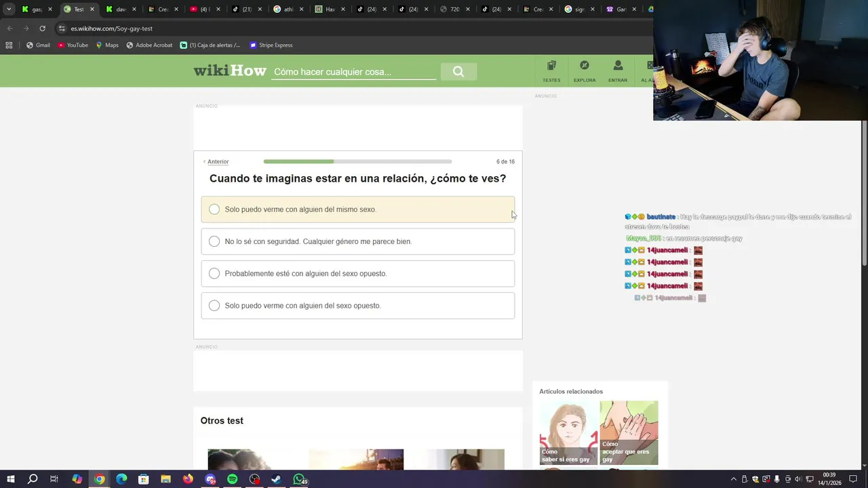Open Microsoft Store from the taskbar
868x488 pixels.
point(144,479)
